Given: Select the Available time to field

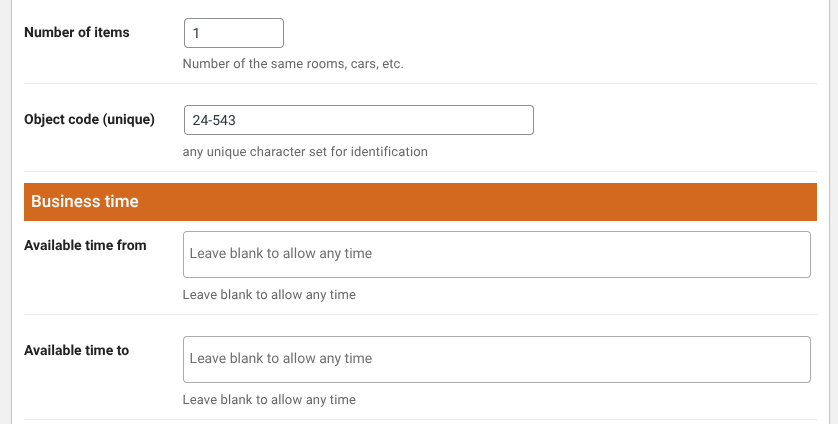Looking at the screenshot, I should (x=496, y=359).
